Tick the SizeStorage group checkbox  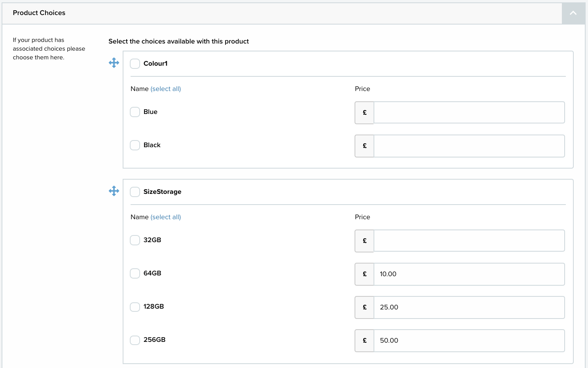pos(135,192)
